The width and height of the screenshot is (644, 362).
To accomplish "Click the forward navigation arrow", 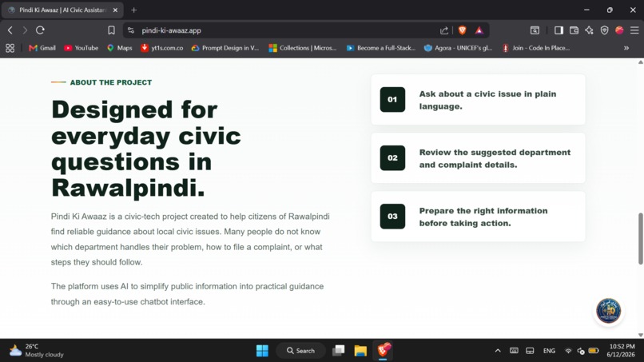I will click(25, 30).
